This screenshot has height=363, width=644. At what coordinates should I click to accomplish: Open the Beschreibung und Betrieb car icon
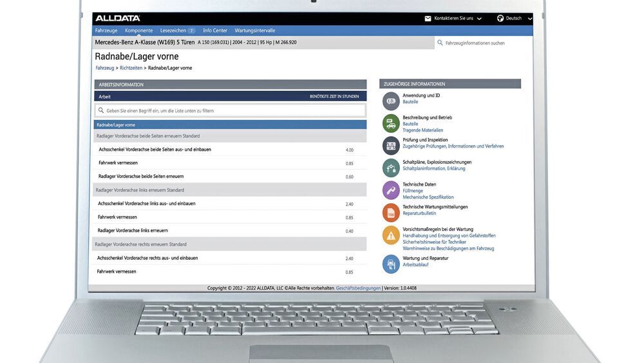pos(391,123)
